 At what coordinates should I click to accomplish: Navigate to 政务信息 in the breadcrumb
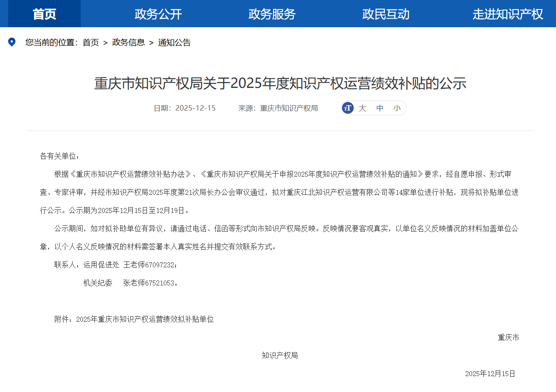[x=129, y=43]
